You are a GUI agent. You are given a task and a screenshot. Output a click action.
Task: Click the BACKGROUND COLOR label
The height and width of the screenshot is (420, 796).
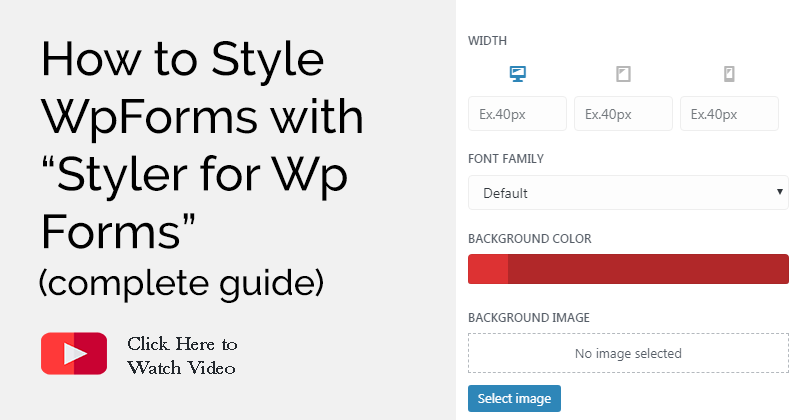coord(529,239)
